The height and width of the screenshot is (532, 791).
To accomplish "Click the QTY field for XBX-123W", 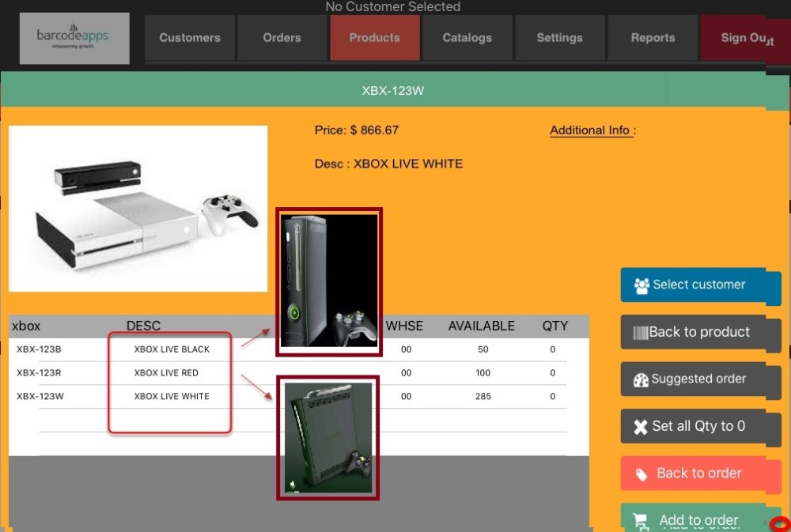I will pos(552,396).
